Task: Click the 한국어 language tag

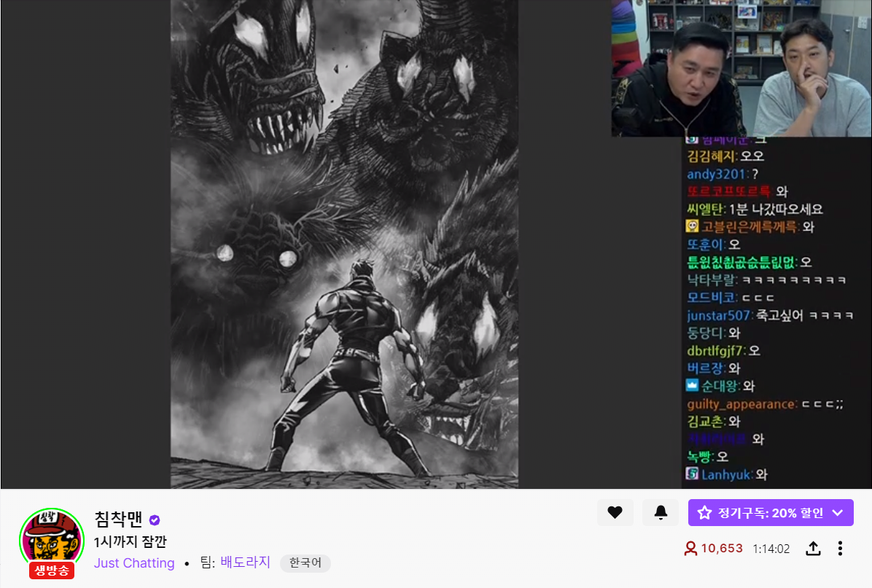Action: (x=305, y=563)
